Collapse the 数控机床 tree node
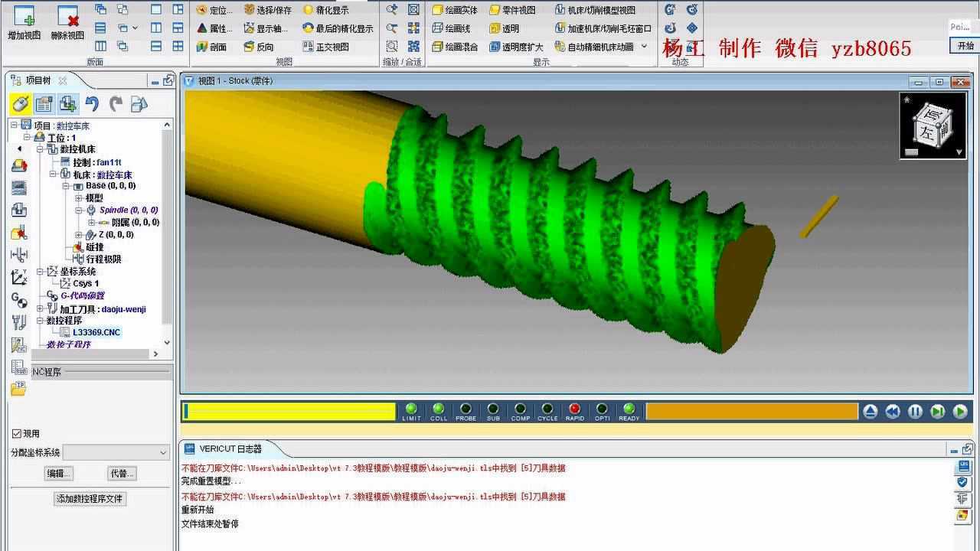 point(41,149)
